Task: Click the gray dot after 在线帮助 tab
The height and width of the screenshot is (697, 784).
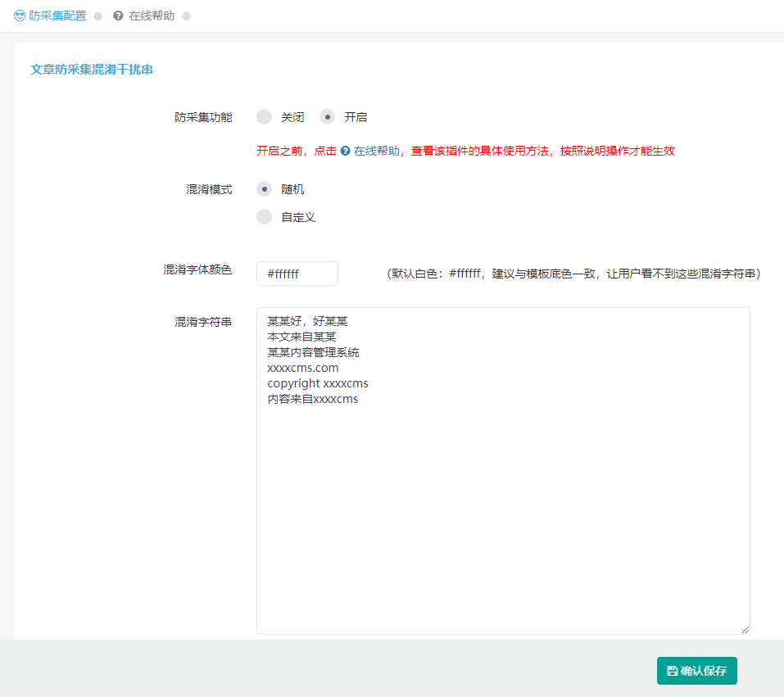Action: (187, 16)
